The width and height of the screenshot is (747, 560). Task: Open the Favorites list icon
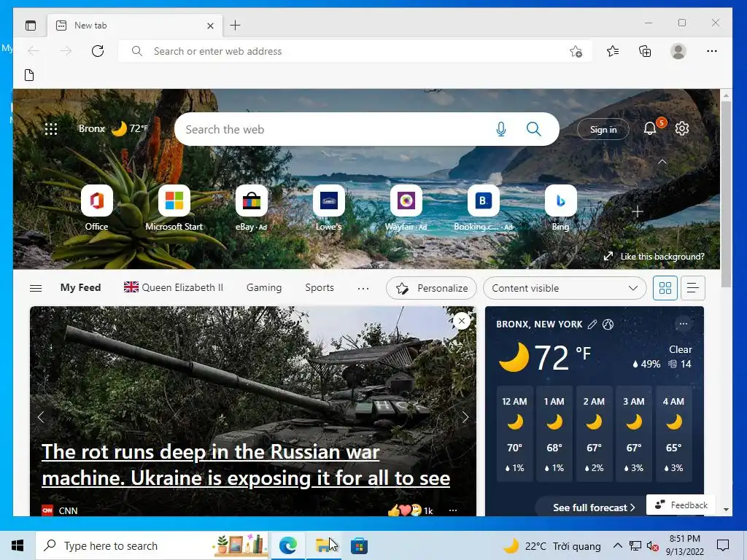[613, 51]
